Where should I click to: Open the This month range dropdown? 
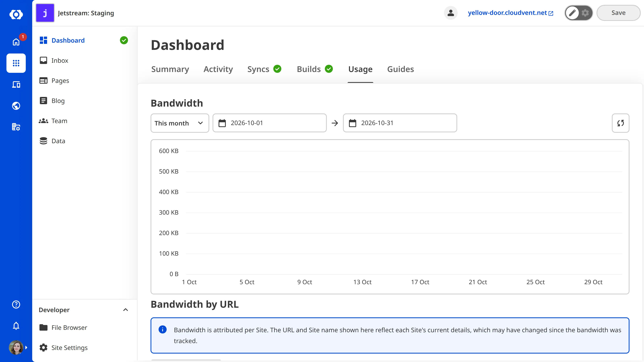pyautogui.click(x=180, y=123)
